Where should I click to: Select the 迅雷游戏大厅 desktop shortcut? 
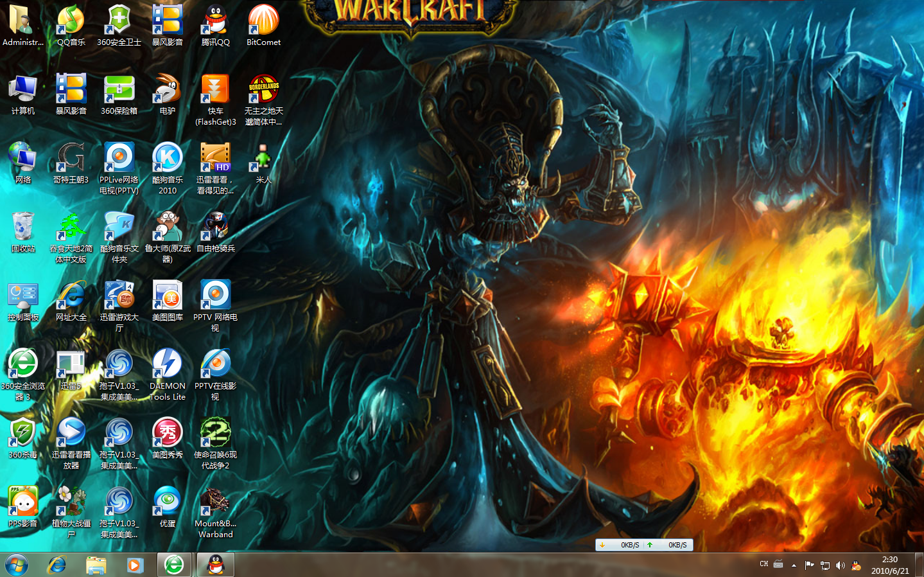(119, 306)
